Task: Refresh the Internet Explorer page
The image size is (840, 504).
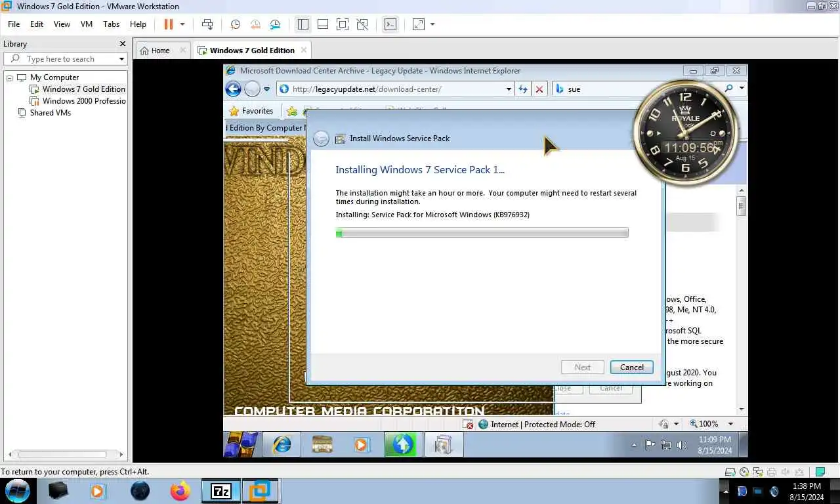Action: [x=522, y=89]
